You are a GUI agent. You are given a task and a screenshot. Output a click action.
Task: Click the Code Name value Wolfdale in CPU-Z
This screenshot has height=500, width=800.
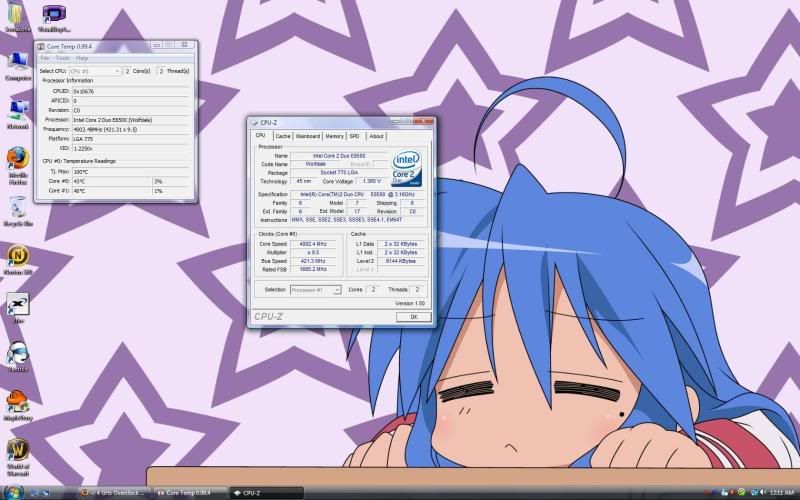click(315, 164)
